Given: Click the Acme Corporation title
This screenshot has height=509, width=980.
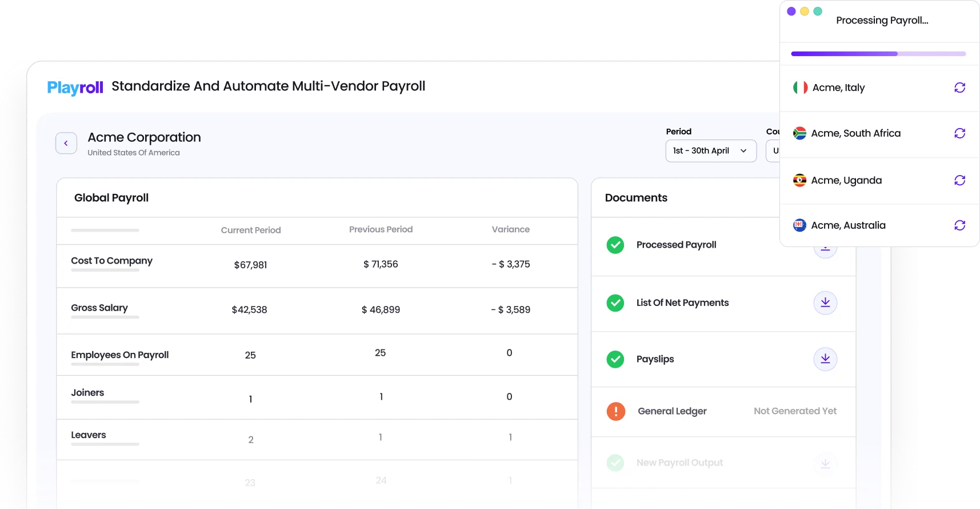Looking at the screenshot, I should point(144,137).
